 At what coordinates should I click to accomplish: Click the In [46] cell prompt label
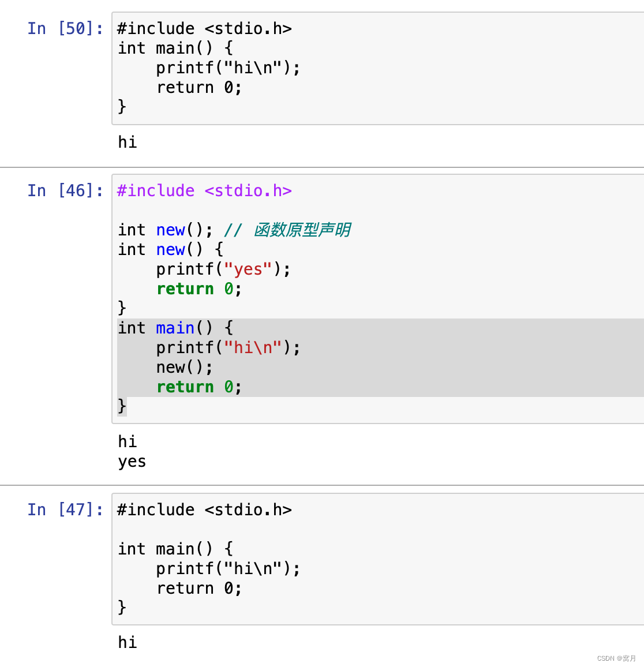[65, 190]
